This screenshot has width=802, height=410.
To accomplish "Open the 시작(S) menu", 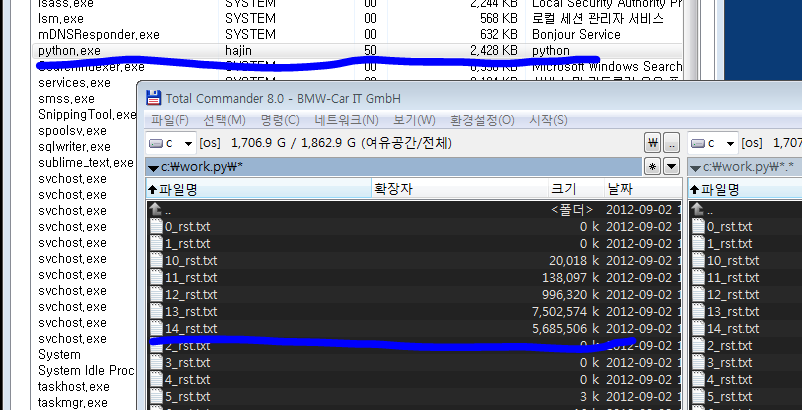I will pos(548,120).
